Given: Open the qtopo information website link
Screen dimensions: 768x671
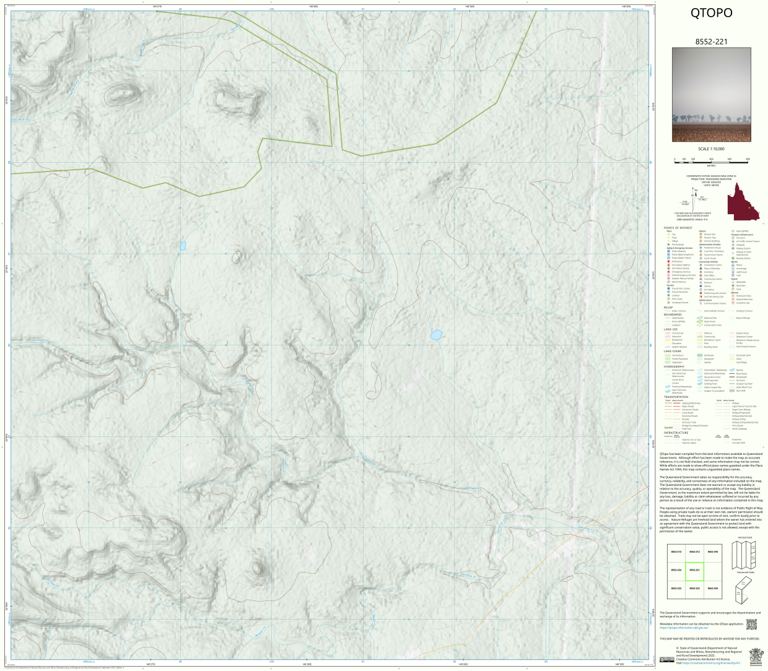Looking at the screenshot, I should (683, 627).
